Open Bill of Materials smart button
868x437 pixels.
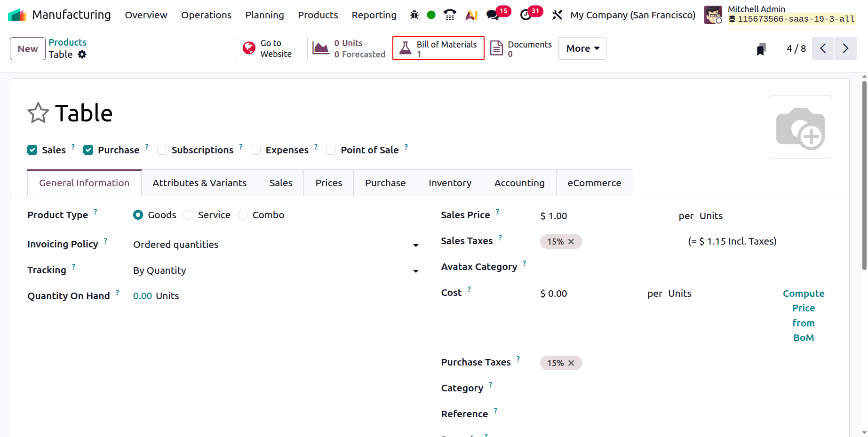[438, 48]
